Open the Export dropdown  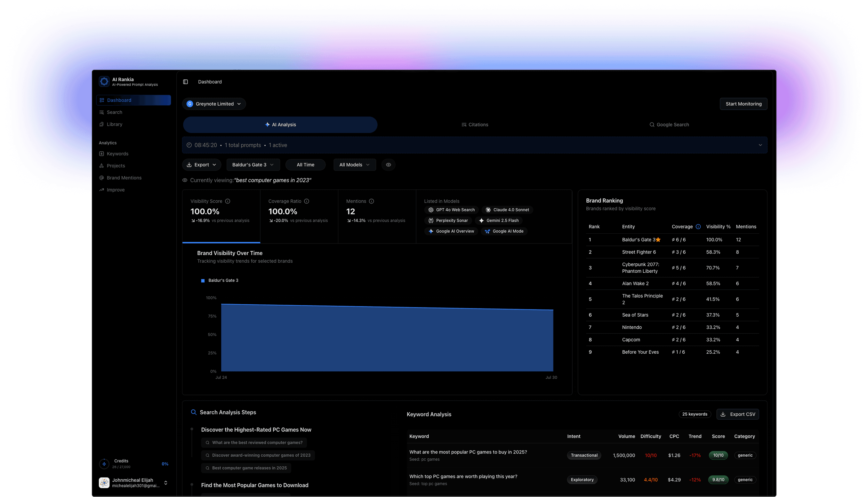[x=201, y=164]
